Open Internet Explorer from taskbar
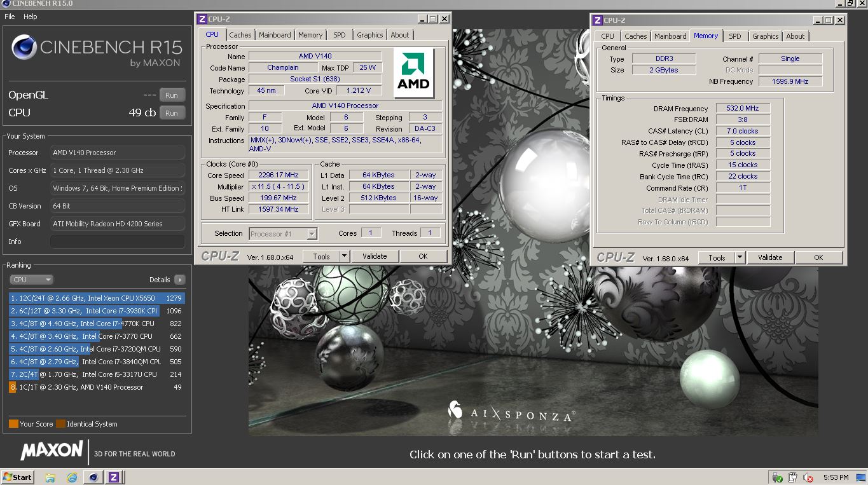This screenshot has width=868, height=485. (72, 477)
